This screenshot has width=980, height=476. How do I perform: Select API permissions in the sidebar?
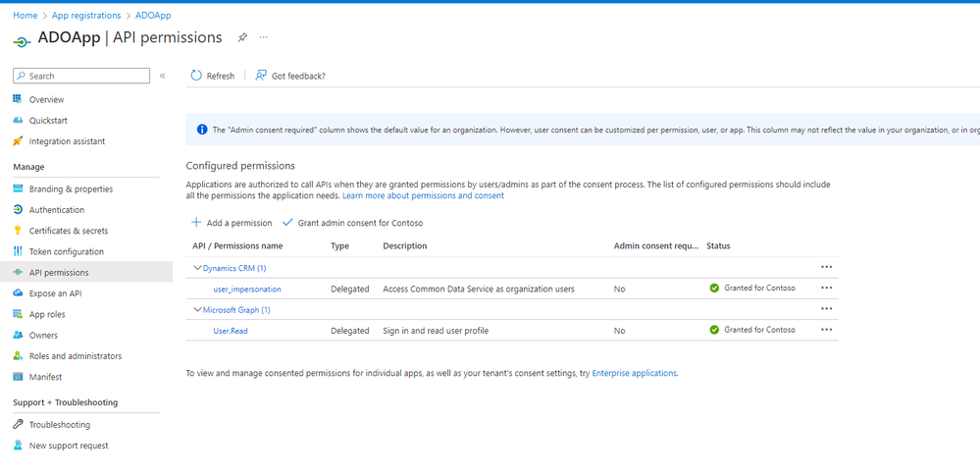(86, 273)
